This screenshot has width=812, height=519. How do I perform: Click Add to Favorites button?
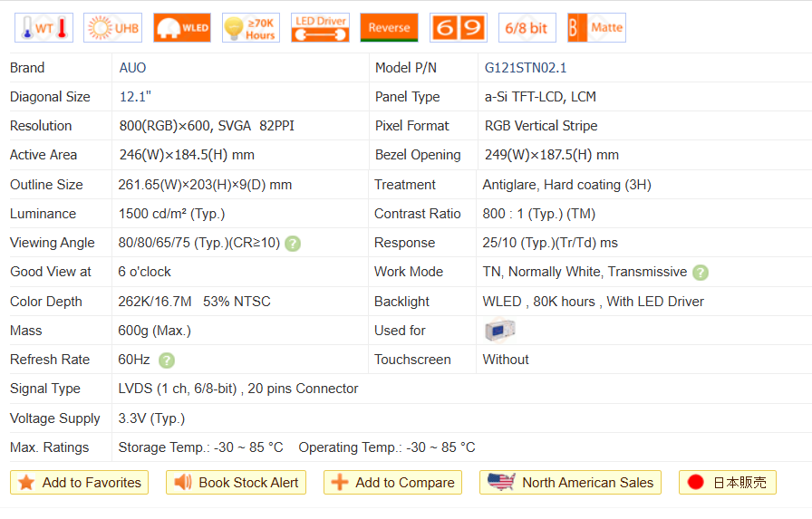[81, 483]
